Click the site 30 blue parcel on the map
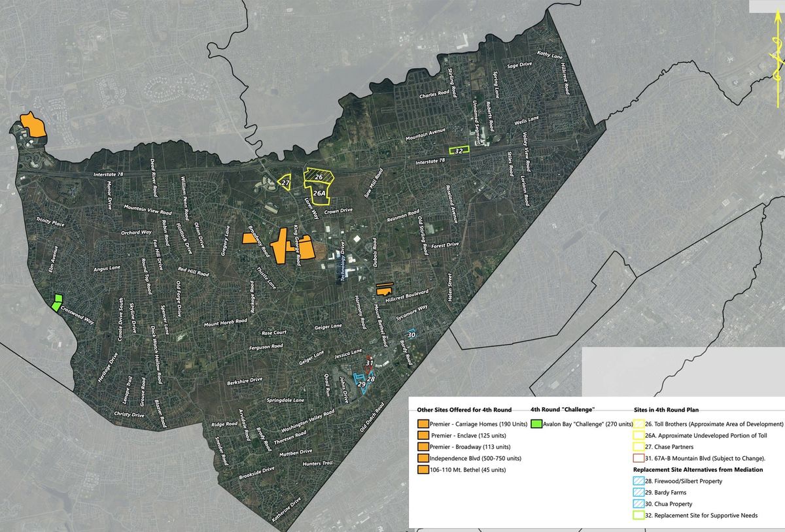Viewport: 785px width, 532px height. (x=411, y=334)
